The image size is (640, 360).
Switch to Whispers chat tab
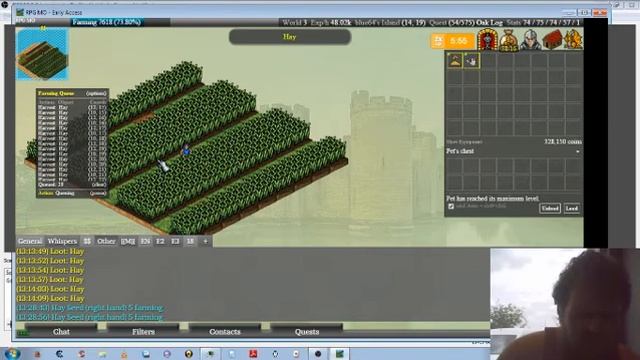[x=62, y=241]
